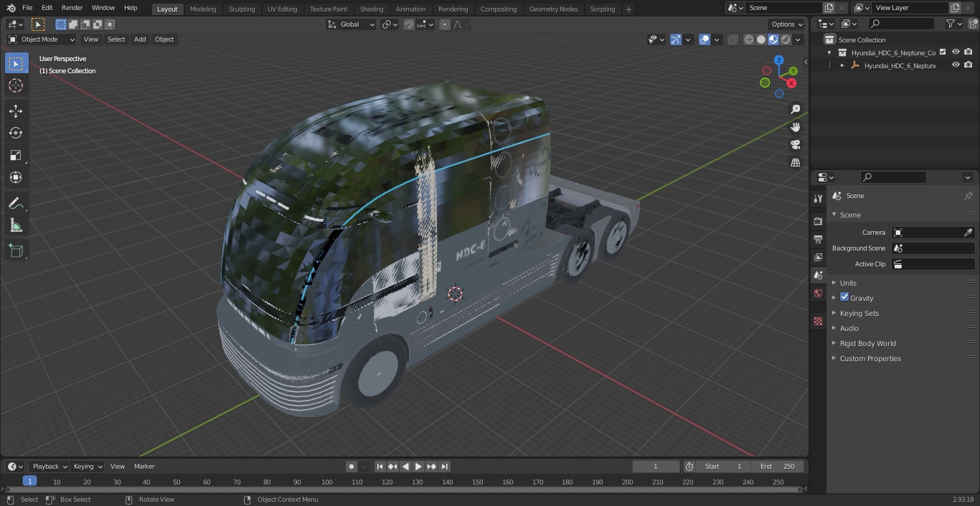Screen dimensions: 980x506
Task: Expand Hyundai_HDC_6_Neptune object in outliner
Action: pyautogui.click(x=842, y=65)
